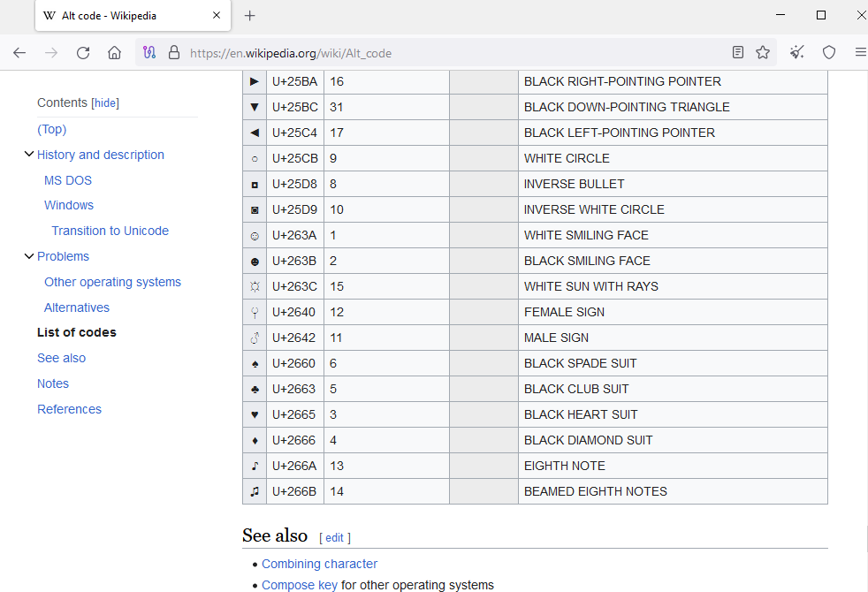Go back to the previous page

pyautogui.click(x=19, y=53)
